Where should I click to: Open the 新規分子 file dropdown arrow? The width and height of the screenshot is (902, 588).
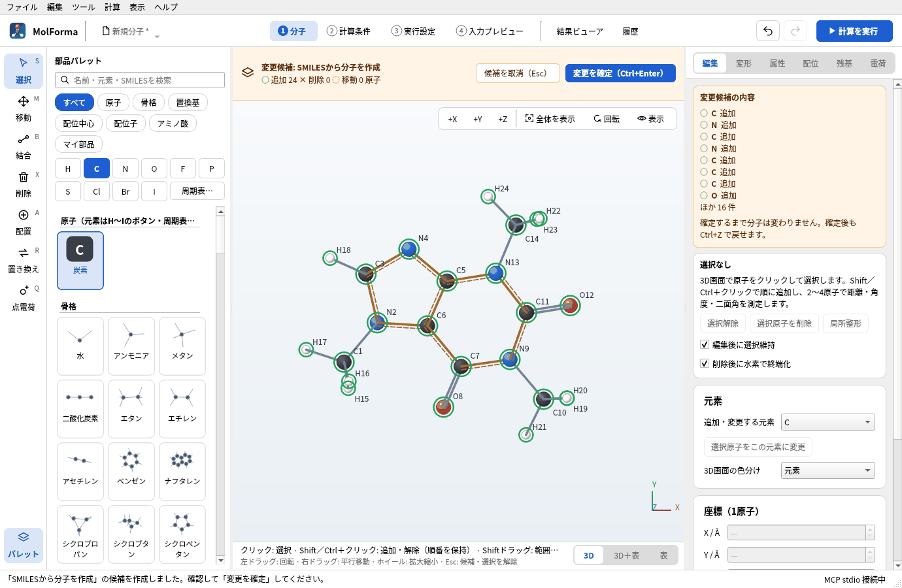tap(157, 37)
